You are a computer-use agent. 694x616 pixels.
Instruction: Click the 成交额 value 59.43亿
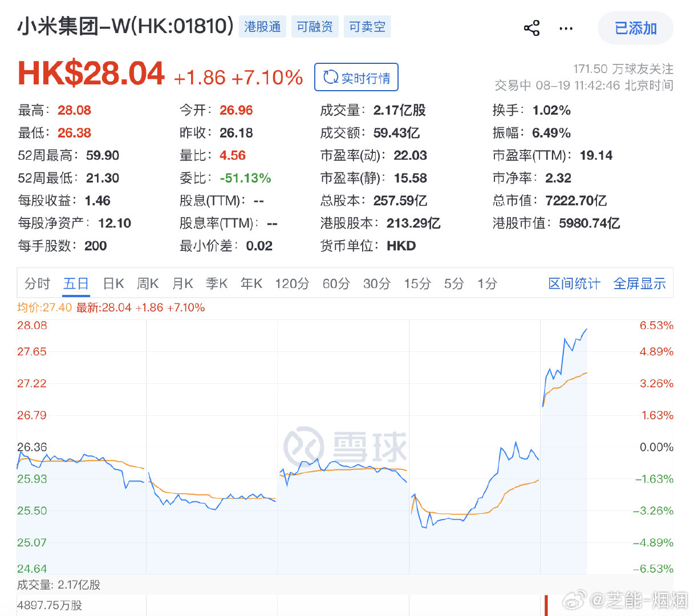(397, 133)
